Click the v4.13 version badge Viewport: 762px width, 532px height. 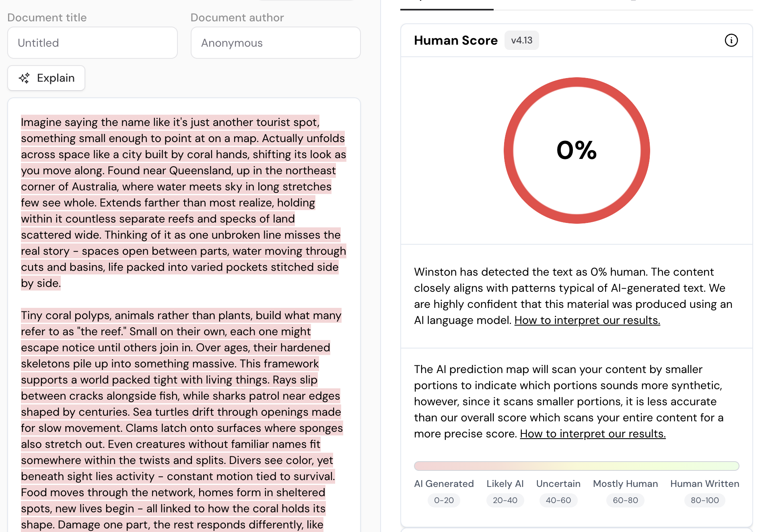[521, 40]
